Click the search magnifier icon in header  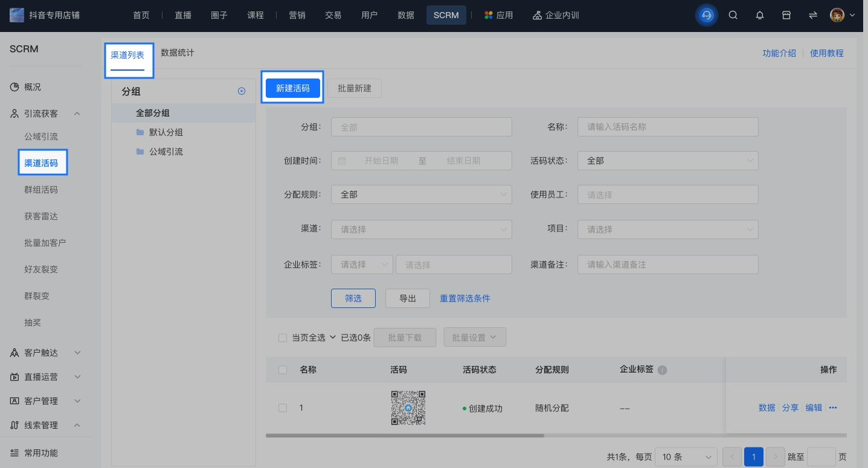pos(733,15)
